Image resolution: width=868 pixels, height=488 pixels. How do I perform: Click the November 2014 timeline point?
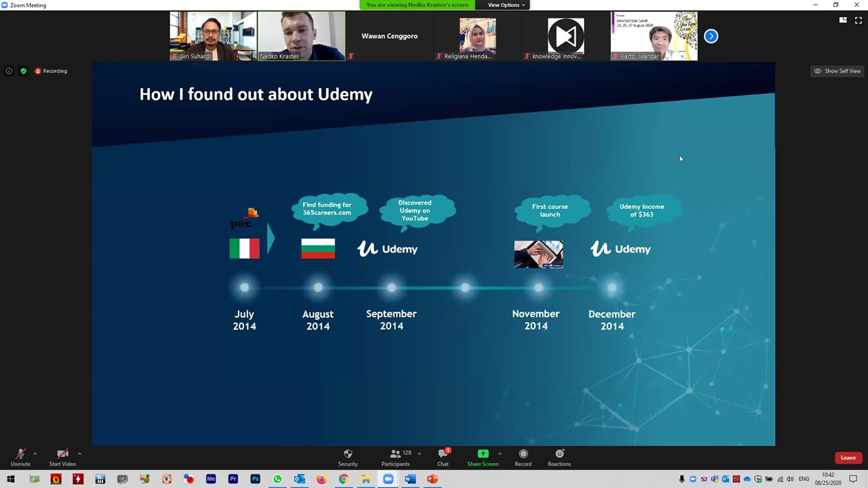pyautogui.click(x=538, y=288)
